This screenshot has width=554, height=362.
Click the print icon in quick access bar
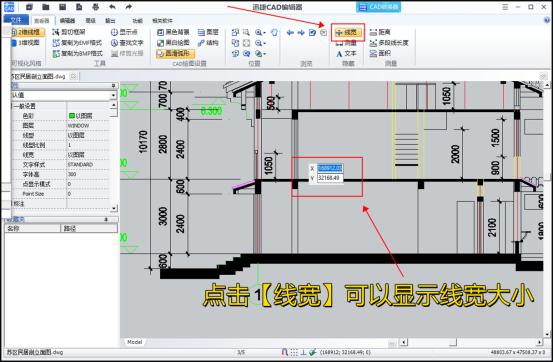coord(96,7)
